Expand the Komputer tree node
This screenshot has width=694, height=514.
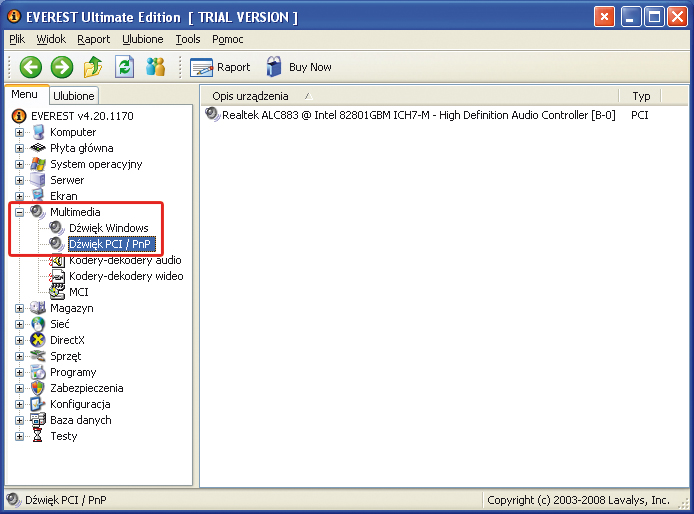20,132
